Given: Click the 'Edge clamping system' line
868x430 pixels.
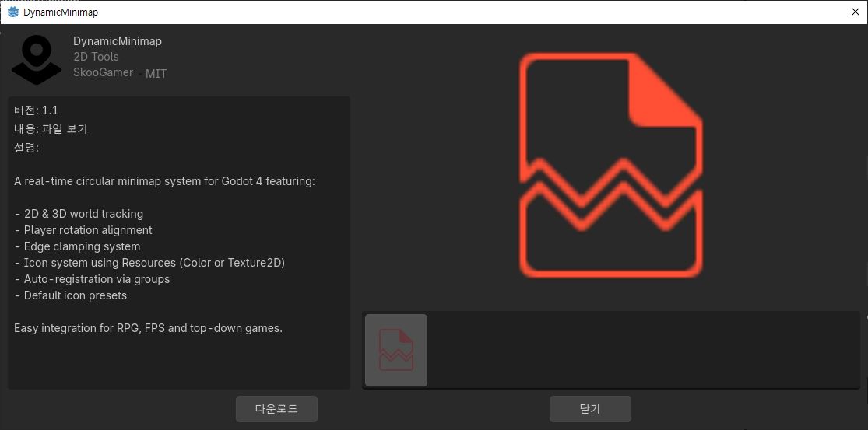Looking at the screenshot, I should coord(77,246).
